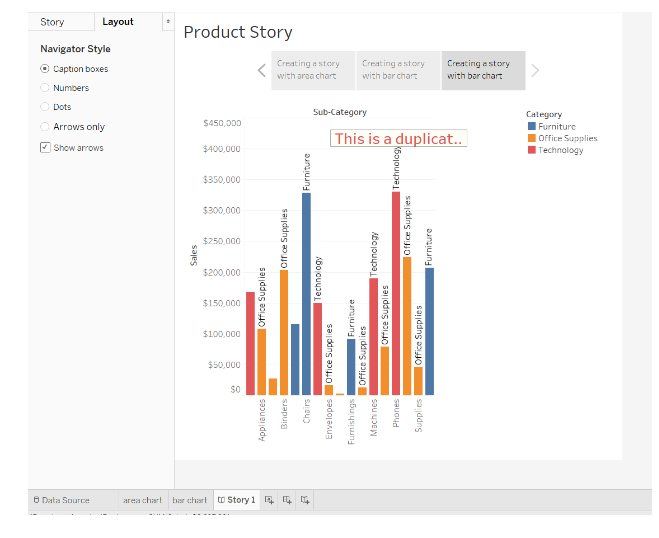Click the new worksheet icon
This screenshot has height=538, width=659.
(269, 500)
